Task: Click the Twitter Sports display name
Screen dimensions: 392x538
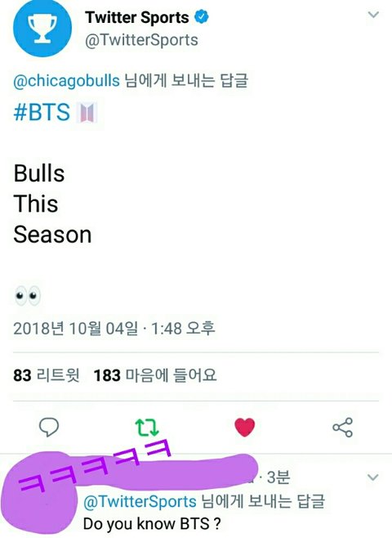Action: coord(137,17)
